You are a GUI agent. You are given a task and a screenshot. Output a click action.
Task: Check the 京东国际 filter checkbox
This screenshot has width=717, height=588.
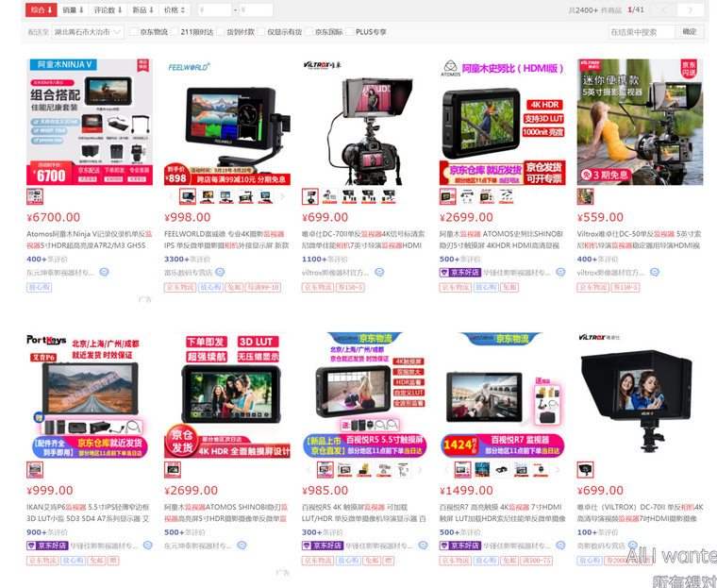(x=308, y=31)
